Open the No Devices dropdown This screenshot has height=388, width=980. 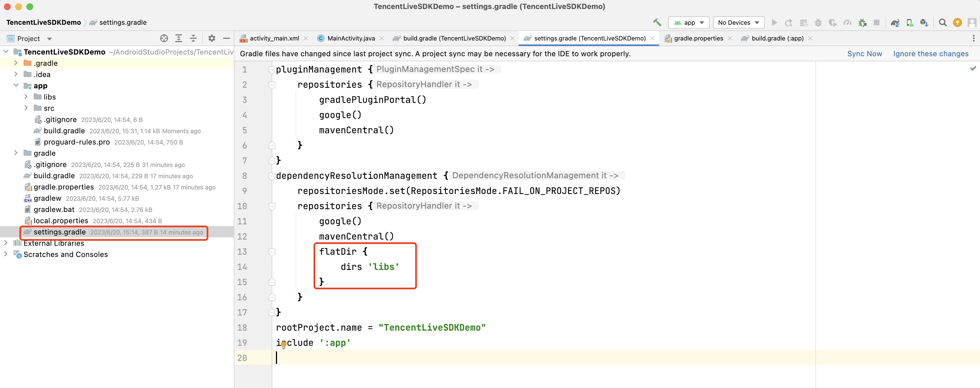pyautogui.click(x=738, y=23)
